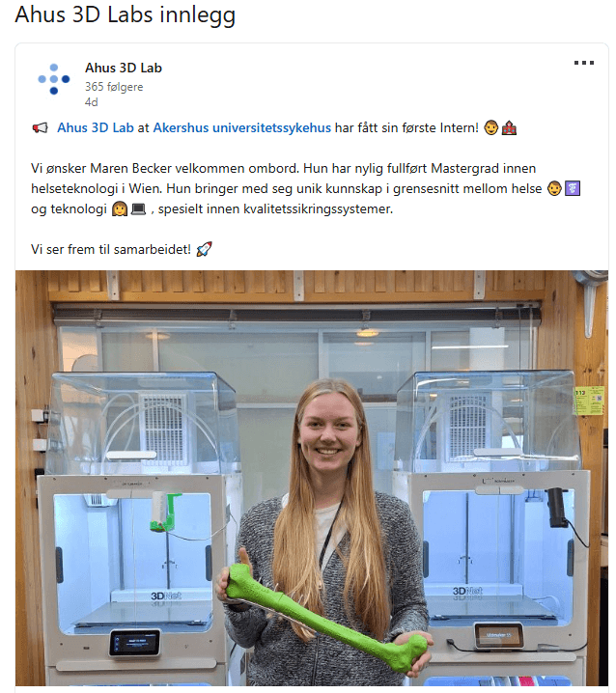Image resolution: width=616 pixels, height=693 pixels.
Task: Open the bold Ahus 3D Lab author name
Action: point(124,69)
